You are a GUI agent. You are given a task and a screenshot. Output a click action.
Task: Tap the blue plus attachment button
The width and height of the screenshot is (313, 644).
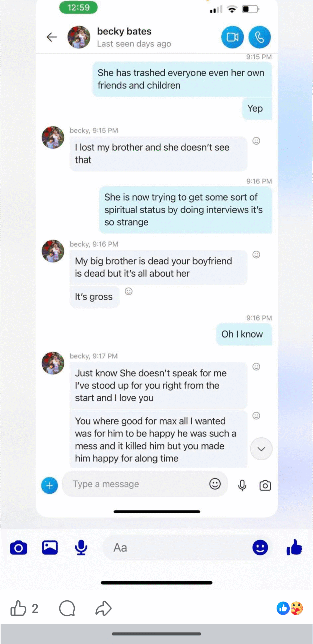point(50,485)
